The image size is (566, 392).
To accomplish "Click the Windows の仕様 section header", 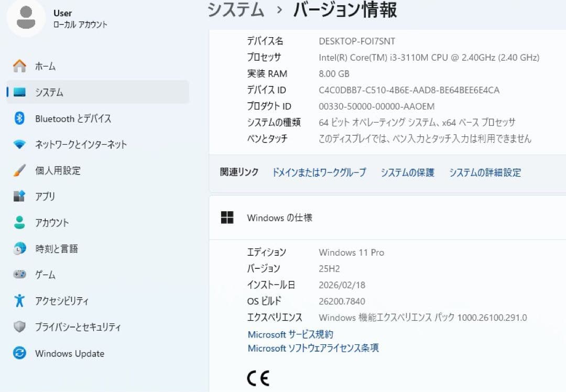I will point(387,217).
